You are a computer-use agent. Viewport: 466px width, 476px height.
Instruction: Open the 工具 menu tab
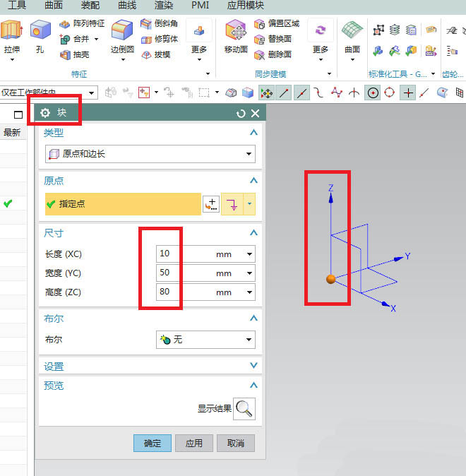[x=17, y=6]
